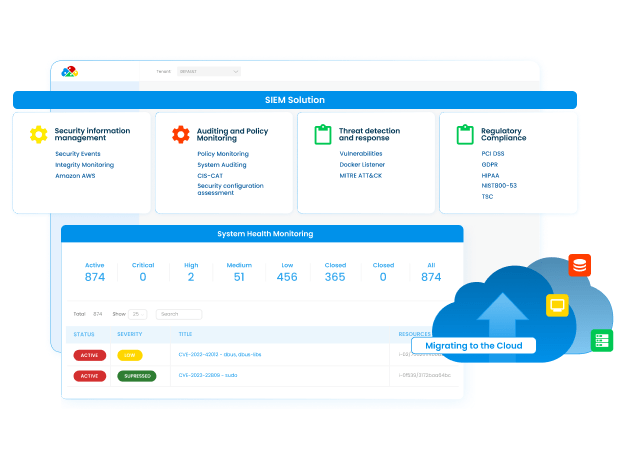Click the green server icon beside cloud
This screenshot has height=450, width=620.
pos(601,340)
